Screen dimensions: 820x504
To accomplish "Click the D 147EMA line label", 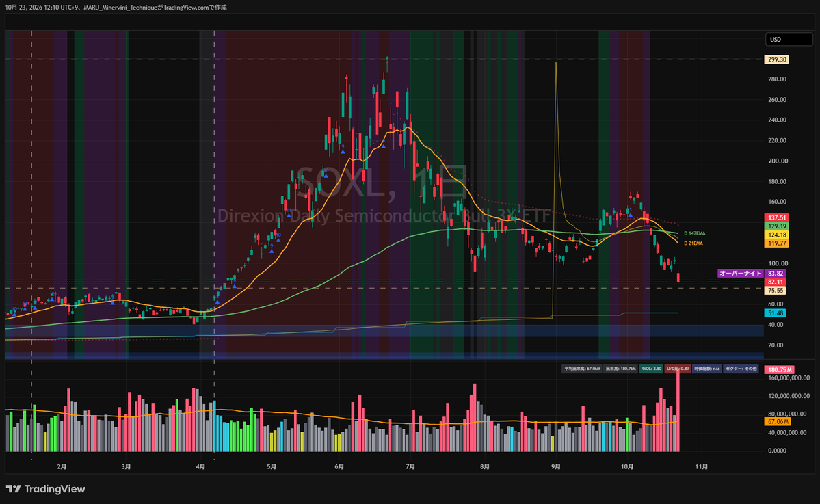I will coord(694,233).
